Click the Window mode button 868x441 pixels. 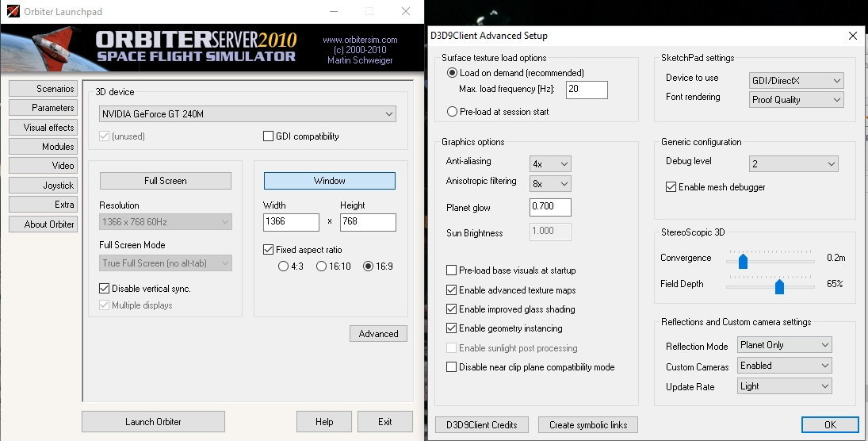[330, 181]
